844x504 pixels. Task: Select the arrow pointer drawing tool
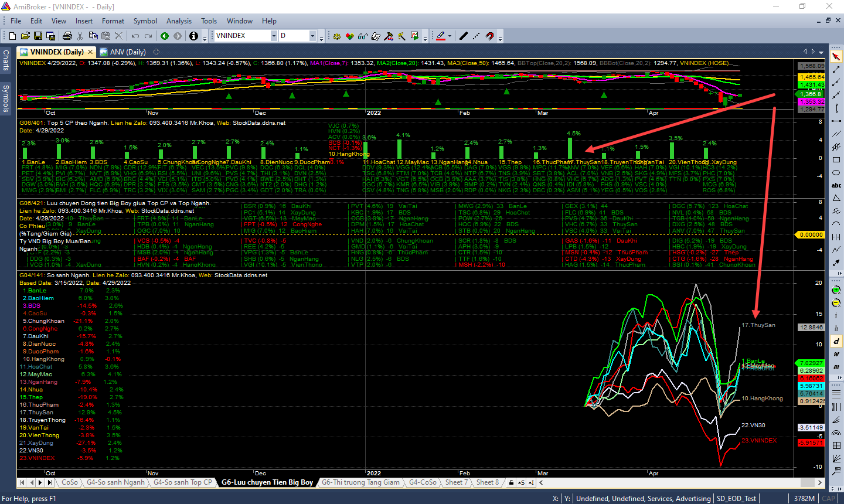pos(836,56)
